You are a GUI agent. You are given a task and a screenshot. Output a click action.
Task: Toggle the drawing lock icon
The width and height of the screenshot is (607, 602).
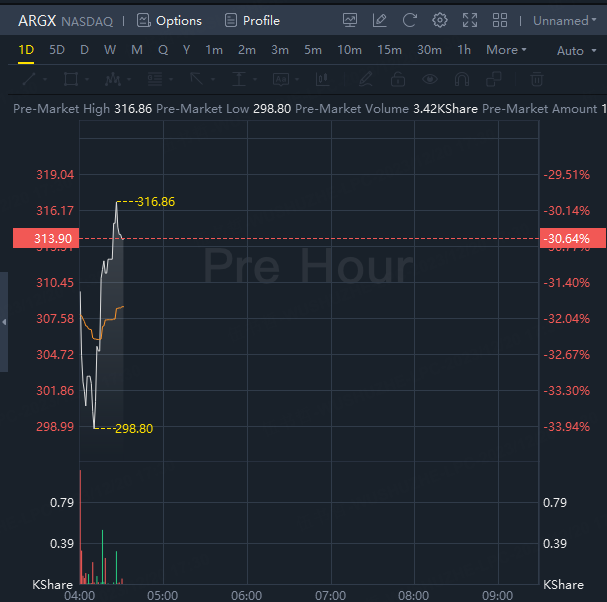click(x=398, y=79)
